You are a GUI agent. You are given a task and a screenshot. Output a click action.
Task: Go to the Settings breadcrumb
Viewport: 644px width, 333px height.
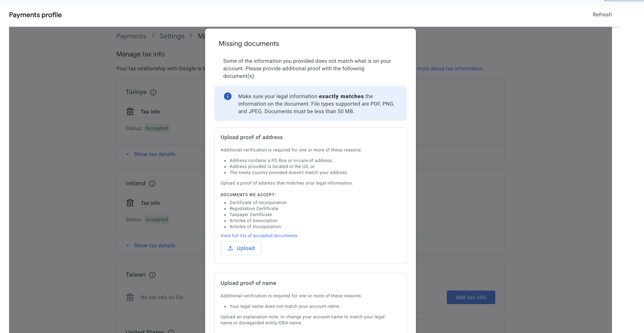(172, 36)
